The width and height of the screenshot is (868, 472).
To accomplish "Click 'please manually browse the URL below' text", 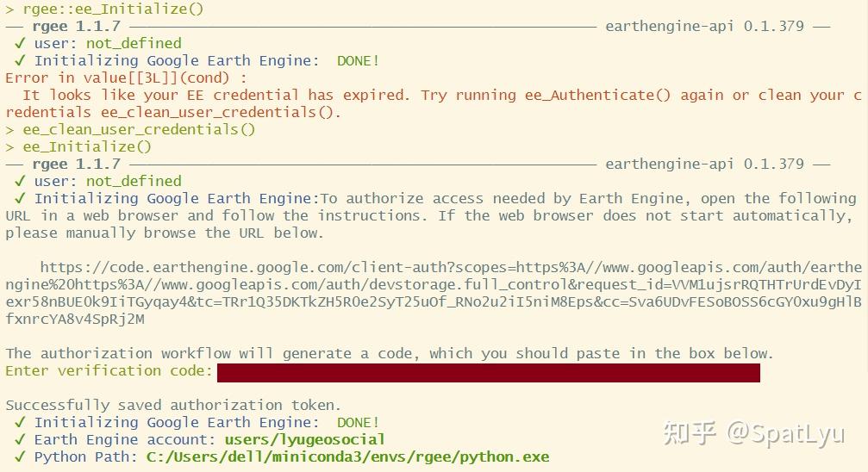I will point(164,233).
